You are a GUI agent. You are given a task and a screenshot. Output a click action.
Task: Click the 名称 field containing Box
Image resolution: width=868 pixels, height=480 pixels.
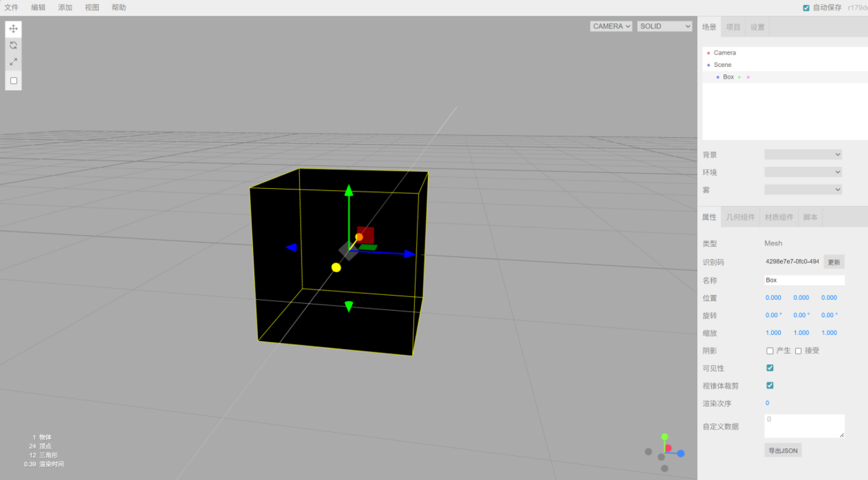(x=804, y=280)
